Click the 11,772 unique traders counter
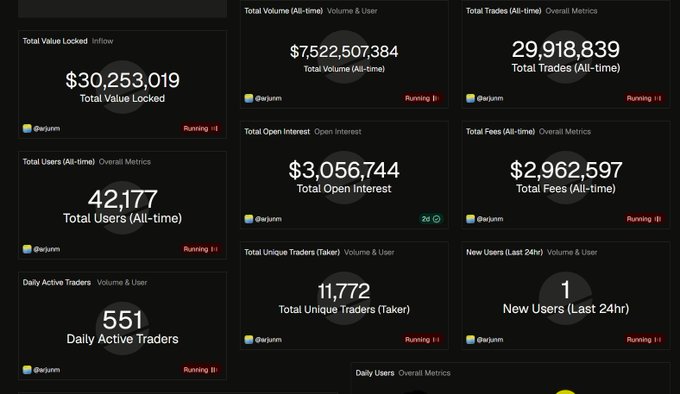The height and width of the screenshot is (394, 680). (344, 291)
